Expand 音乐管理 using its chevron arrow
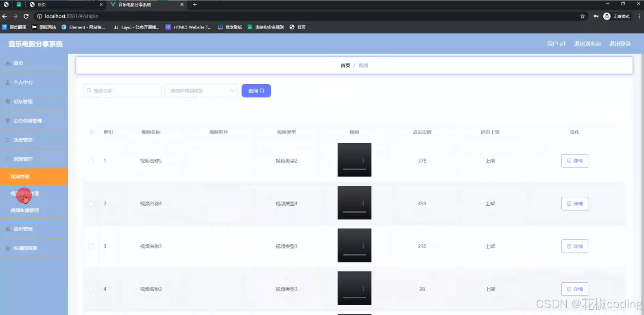 click(60, 229)
